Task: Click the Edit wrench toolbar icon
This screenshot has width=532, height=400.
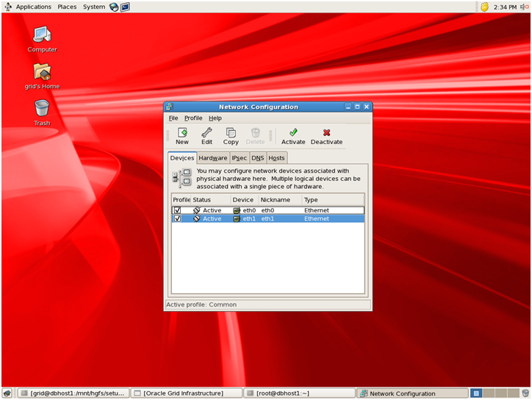Action: (x=206, y=132)
